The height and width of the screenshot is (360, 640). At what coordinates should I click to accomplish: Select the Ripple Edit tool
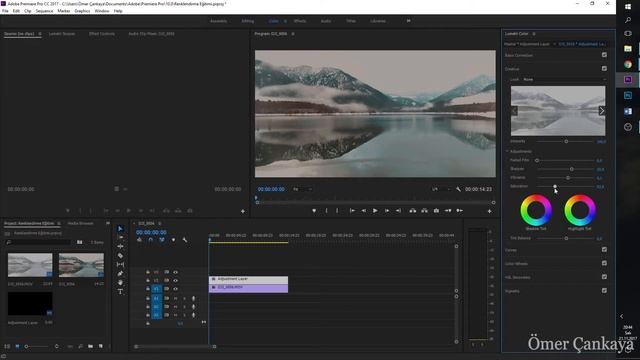[120, 247]
